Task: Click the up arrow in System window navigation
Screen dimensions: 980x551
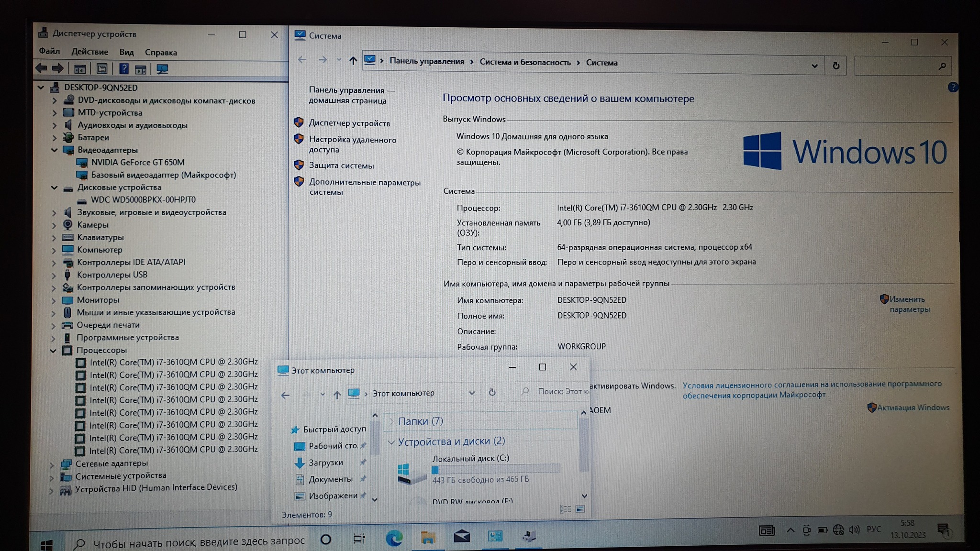Action: (x=353, y=60)
